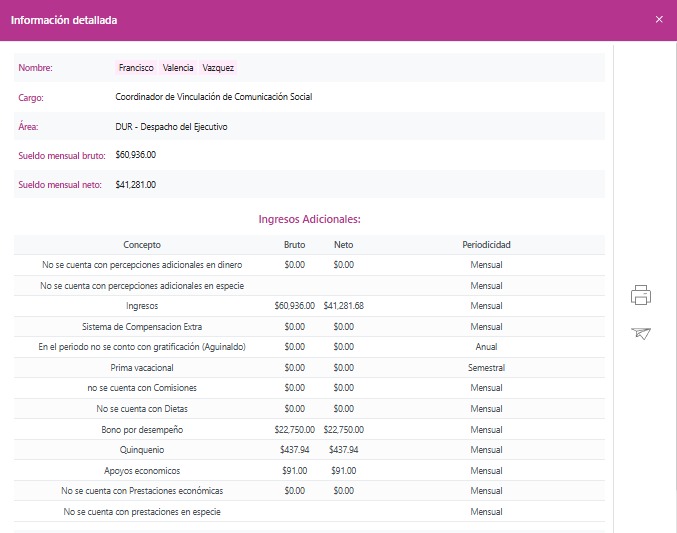Click the Sistema de Compensacion Extra row
Screen dimensions: 677x533
coord(141,327)
